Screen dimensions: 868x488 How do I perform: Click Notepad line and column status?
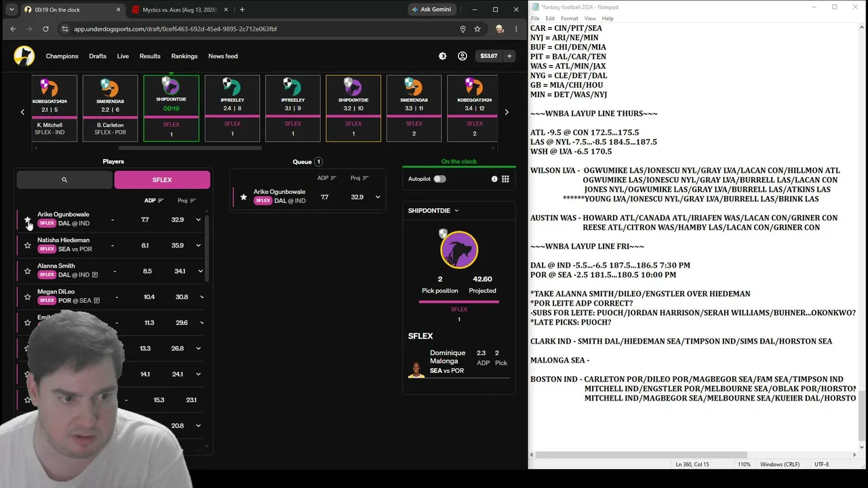(x=692, y=464)
